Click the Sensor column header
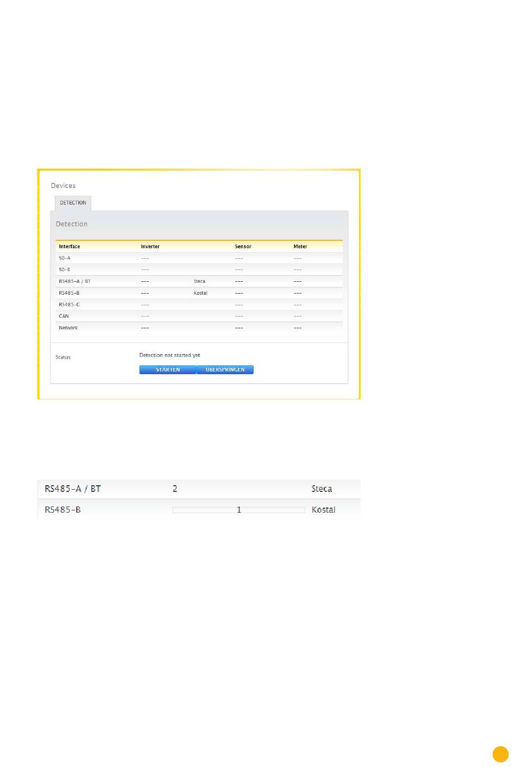Image resolution: width=532 pixels, height=767 pixels. click(x=243, y=247)
